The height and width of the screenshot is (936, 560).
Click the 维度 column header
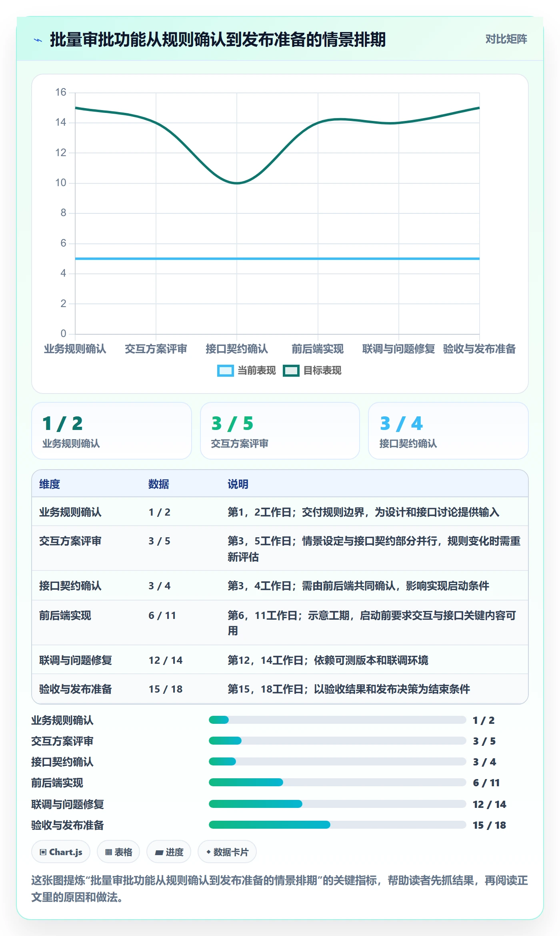click(x=50, y=484)
